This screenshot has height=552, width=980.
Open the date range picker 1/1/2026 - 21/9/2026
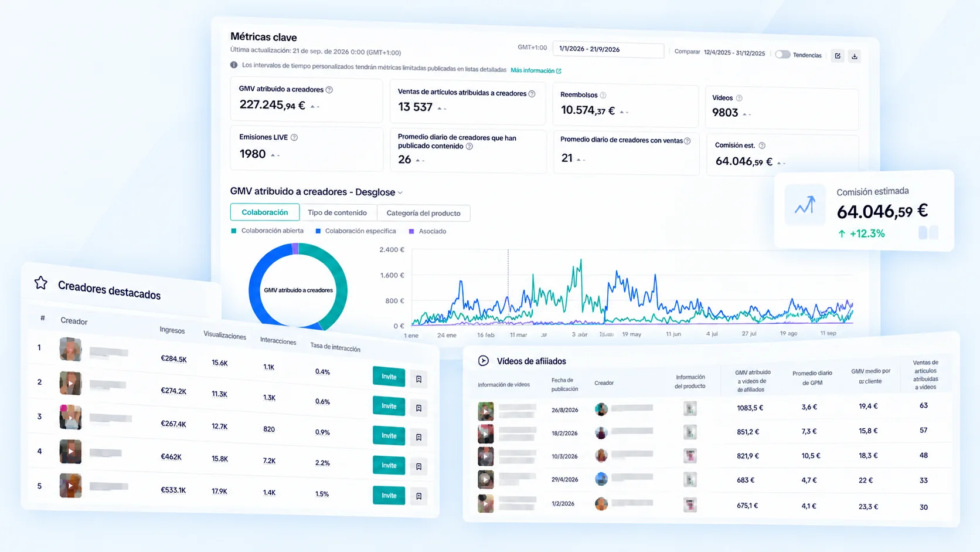(x=608, y=49)
